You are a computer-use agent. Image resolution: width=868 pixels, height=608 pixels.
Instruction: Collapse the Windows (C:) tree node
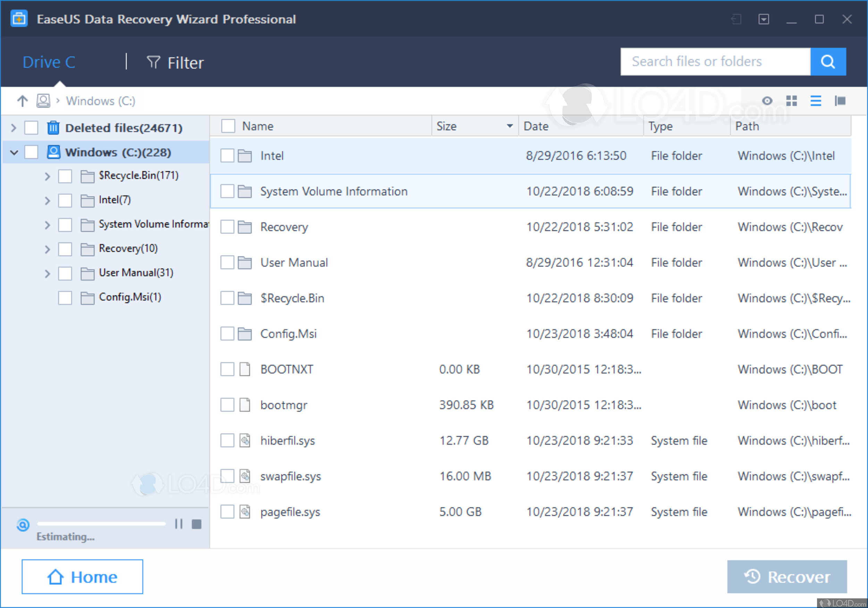tap(14, 153)
